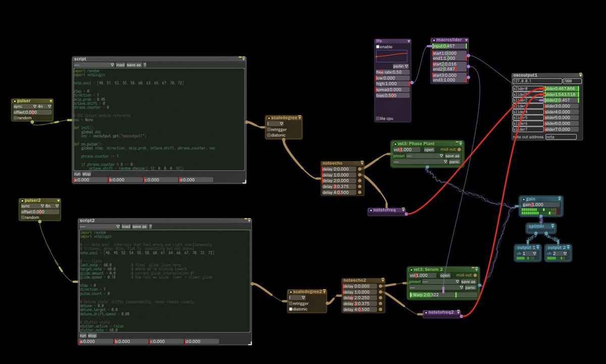Viewport: 606px width, 364px height.
Task: Open the splitter module menu triangle
Action: click(x=553, y=226)
